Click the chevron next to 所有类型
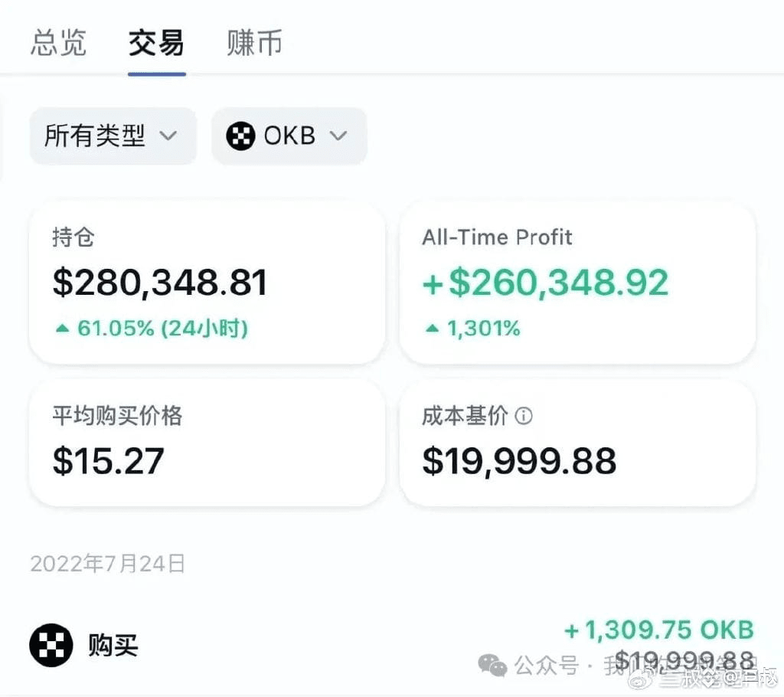 [x=168, y=136]
